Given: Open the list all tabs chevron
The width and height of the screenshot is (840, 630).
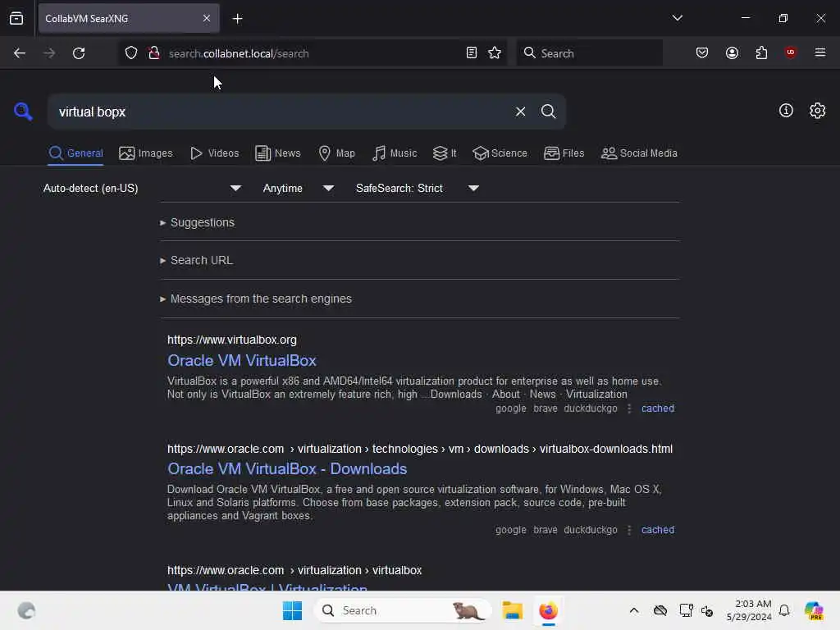Looking at the screenshot, I should [x=677, y=18].
